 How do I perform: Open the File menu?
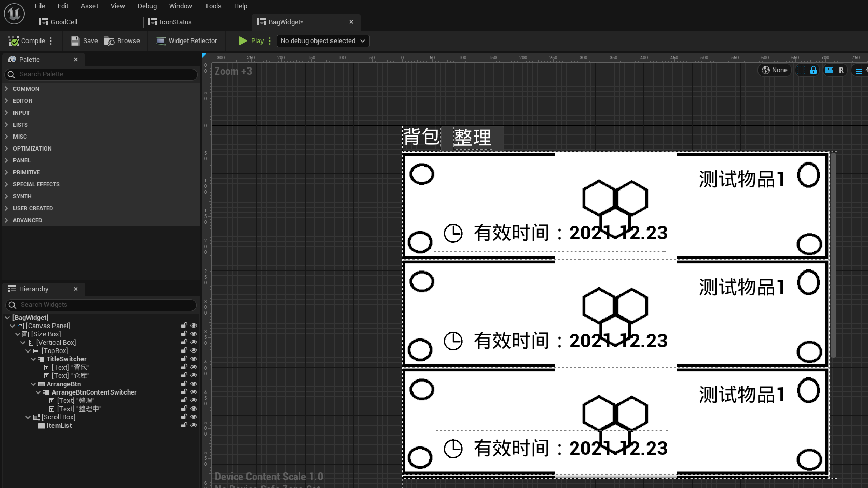click(x=40, y=6)
